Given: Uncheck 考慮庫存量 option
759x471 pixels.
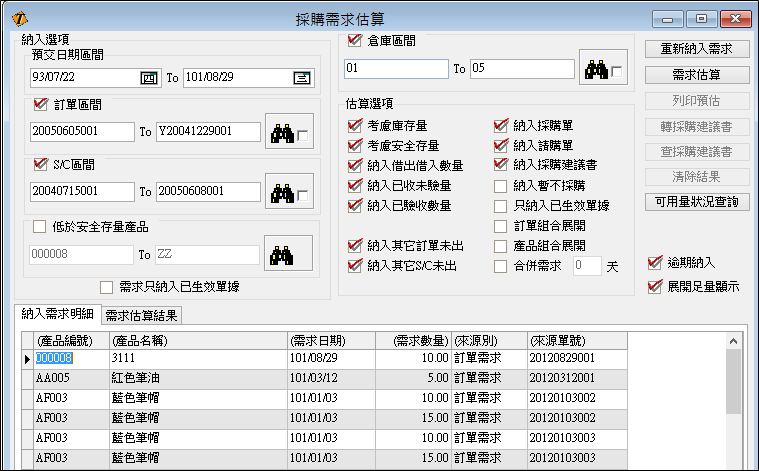Looking at the screenshot, I should [x=353, y=126].
